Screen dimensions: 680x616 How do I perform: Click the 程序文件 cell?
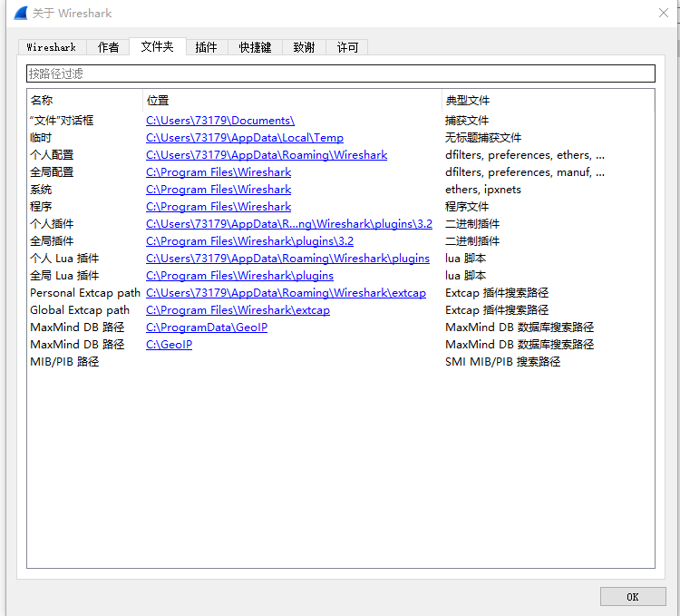pos(467,207)
